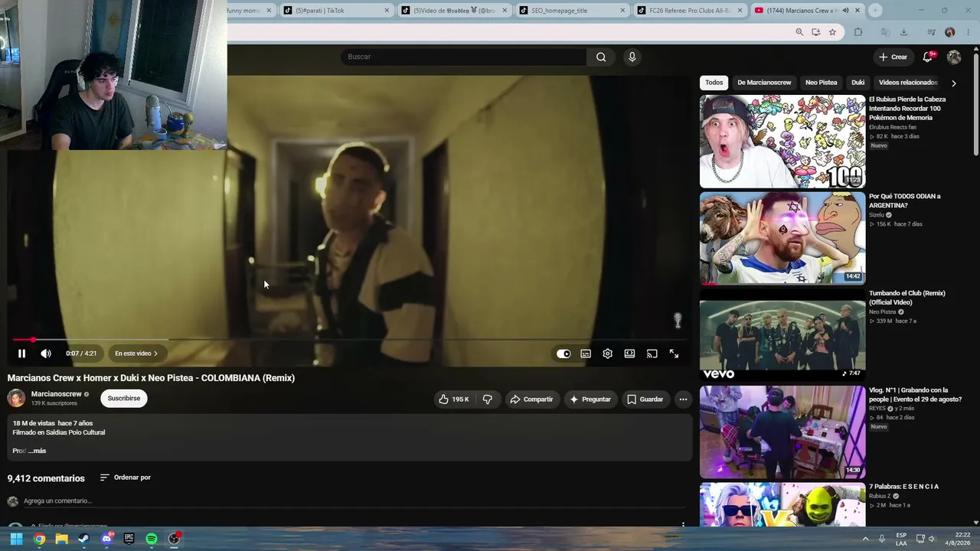Open 'Por Qué TODOS ODIAN a ARGENTINA?' thumbnail

click(x=782, y=238)
